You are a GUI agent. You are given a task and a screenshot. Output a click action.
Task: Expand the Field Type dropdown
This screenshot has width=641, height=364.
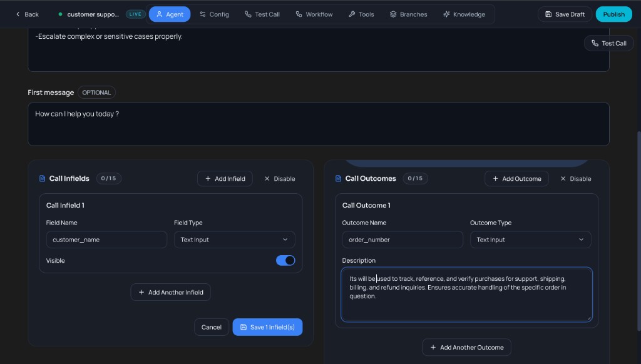point(234,240)
